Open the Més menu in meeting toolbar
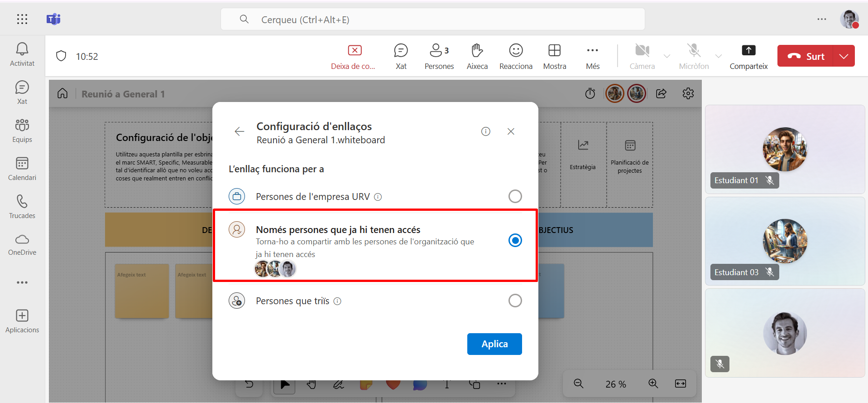This screenshot has height=403, width=868. [592, 56]
